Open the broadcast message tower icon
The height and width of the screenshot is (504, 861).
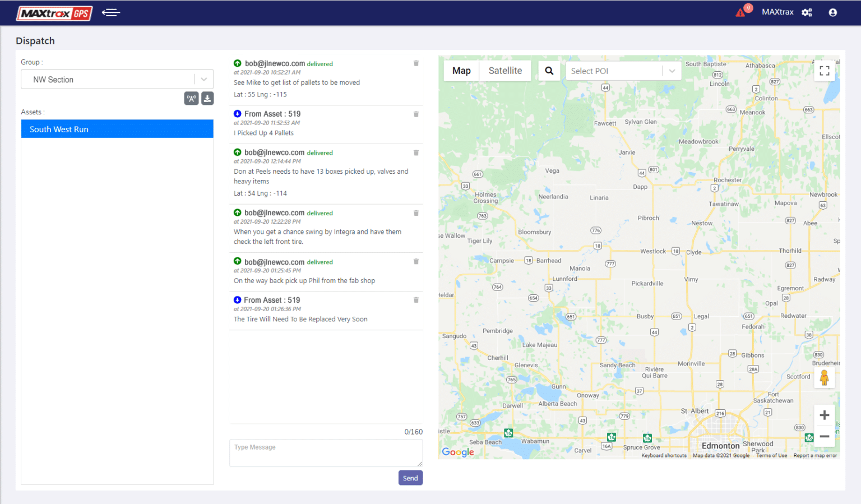[x=191, y=98]
